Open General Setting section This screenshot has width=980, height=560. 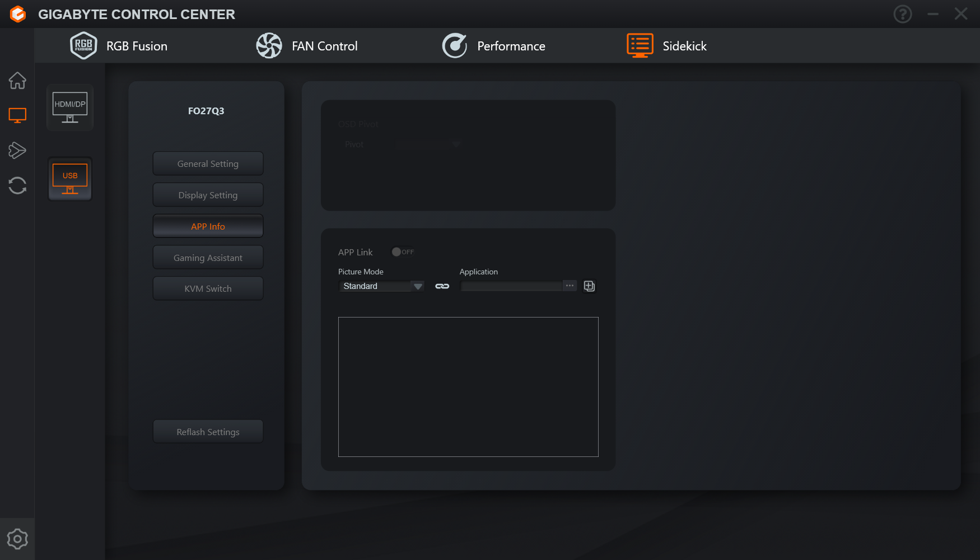click(x=208, y=164)
